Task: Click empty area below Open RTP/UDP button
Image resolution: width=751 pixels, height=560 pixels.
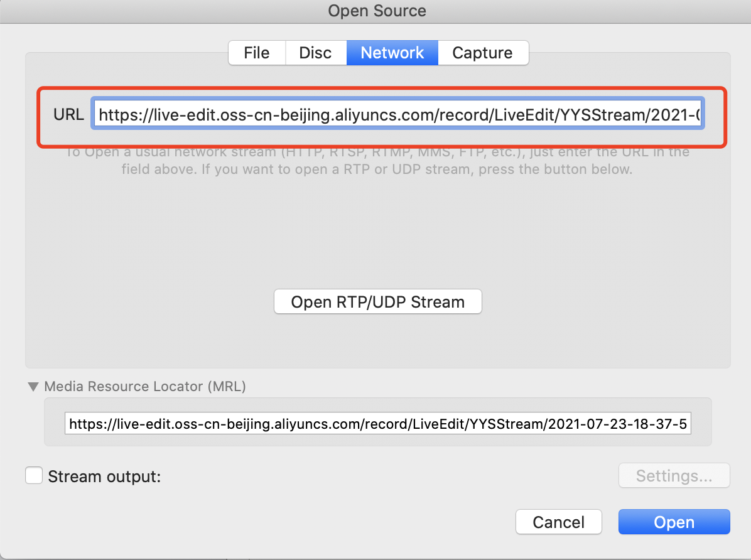Action: tap(378, 340)
